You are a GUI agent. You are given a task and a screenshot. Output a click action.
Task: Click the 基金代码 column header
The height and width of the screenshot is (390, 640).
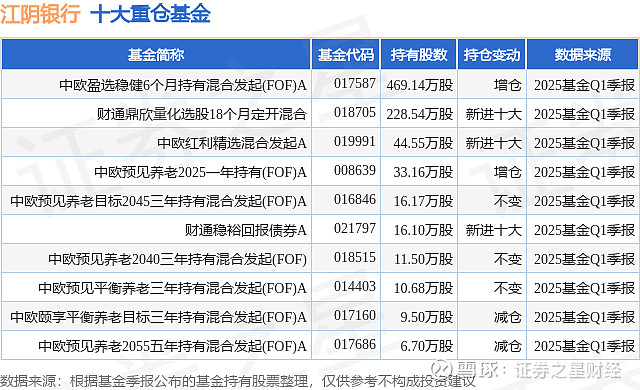346,54
